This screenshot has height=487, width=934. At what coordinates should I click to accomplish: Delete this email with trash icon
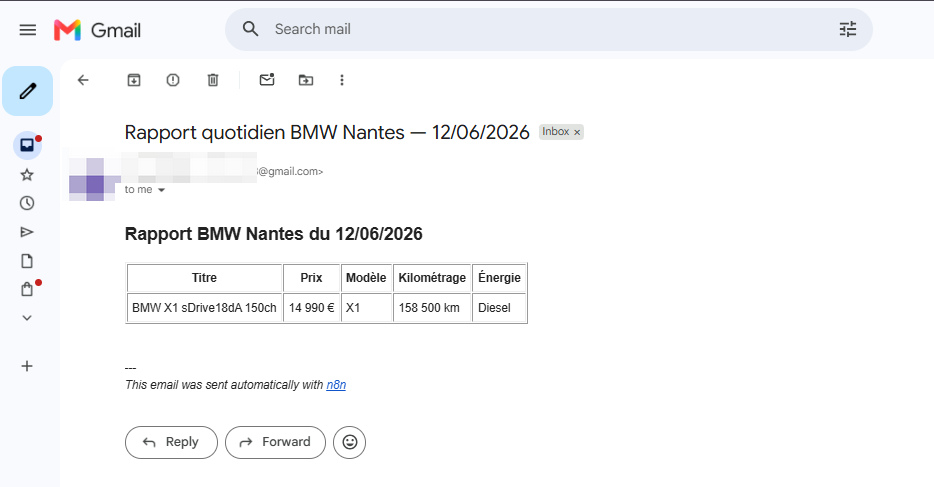pyautogui.click(x=213, y=80)
